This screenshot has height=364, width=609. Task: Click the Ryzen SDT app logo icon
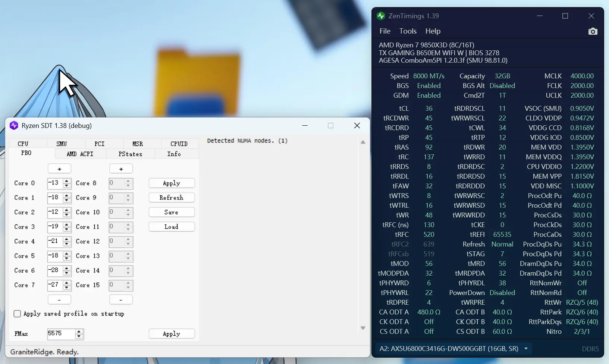coord(14,126)
